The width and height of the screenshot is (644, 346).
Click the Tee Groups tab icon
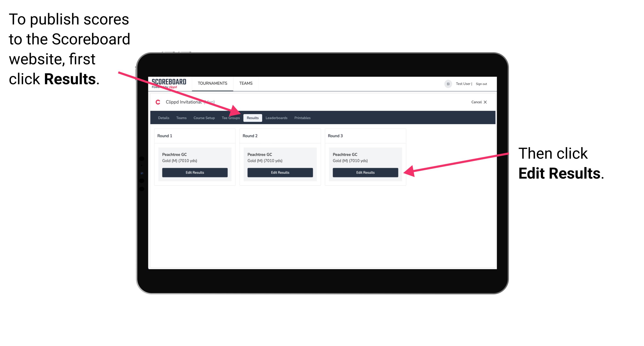[231, 118]
